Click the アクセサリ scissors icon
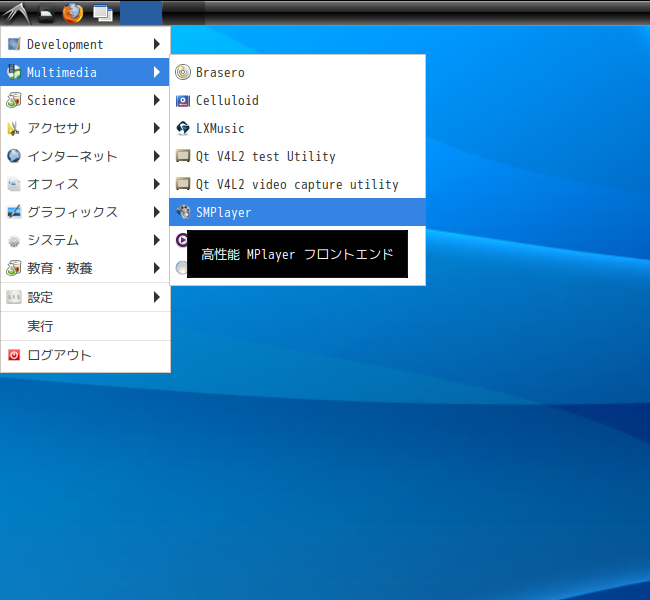This screenshot has height=600, width=650. tap(14, 128)
